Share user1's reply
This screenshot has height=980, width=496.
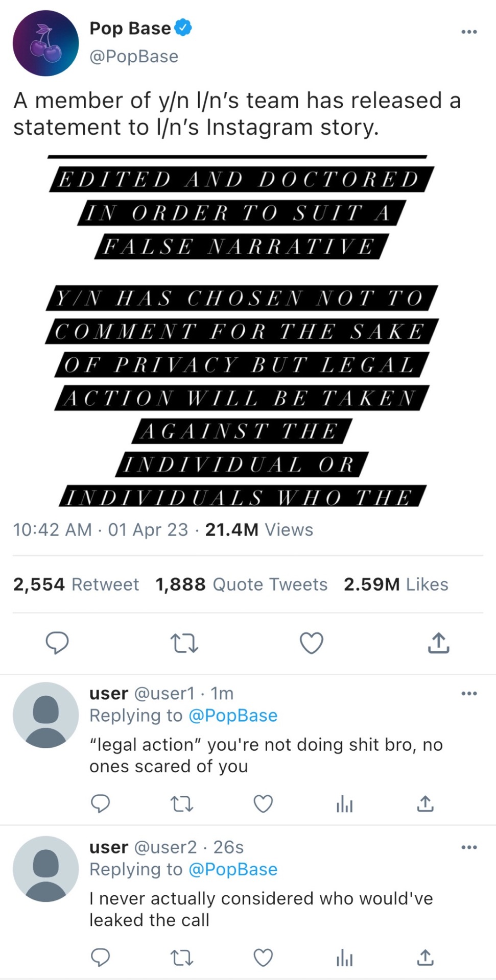click(425, 804)
